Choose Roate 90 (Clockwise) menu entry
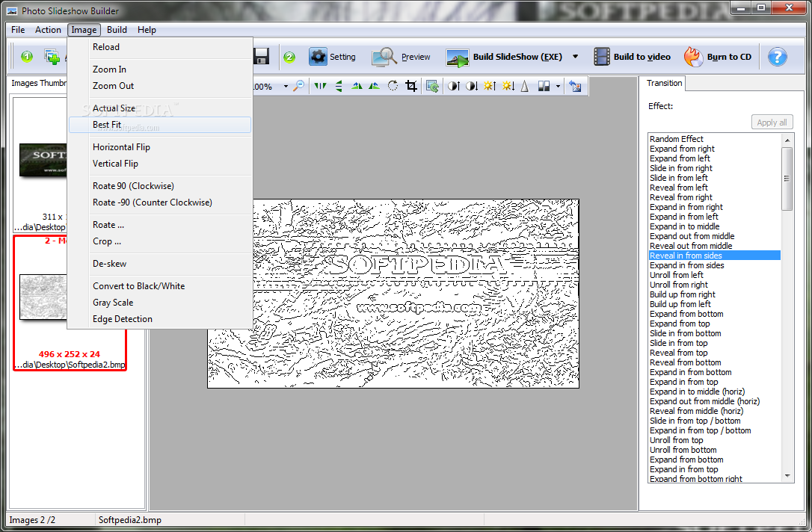This screenshot has height=532, width=812. [160, 186]
